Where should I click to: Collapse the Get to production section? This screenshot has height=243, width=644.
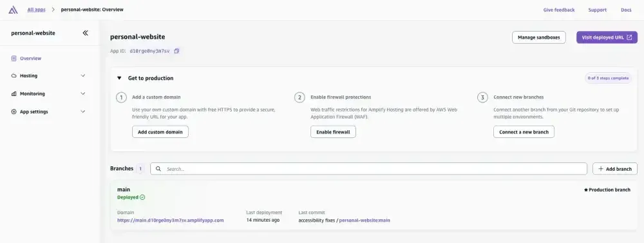[119, 78]
